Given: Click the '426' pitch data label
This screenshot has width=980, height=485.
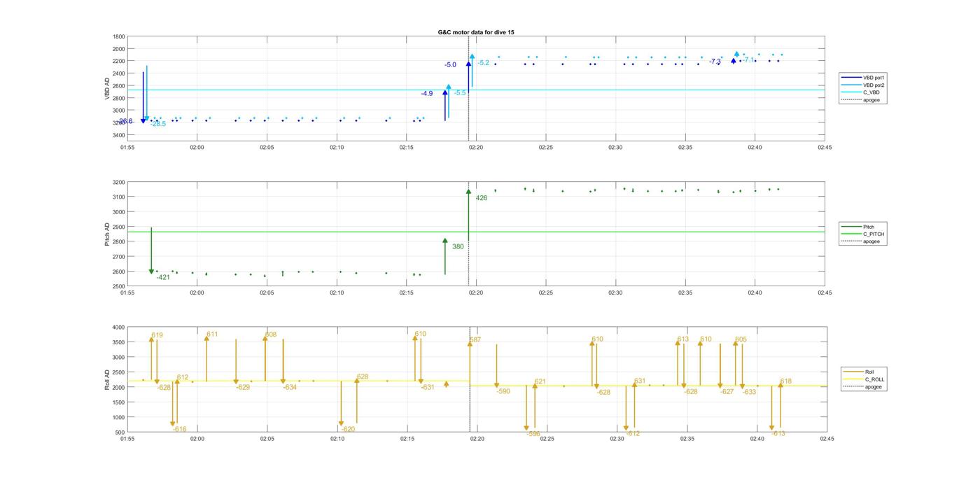Looking at the screenshot, I should click(x=482, y=198).
